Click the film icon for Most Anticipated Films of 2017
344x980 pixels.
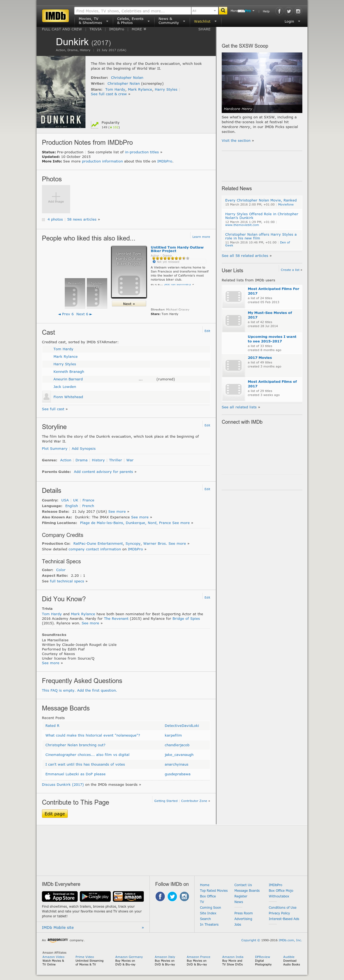[x=233, y=390]
